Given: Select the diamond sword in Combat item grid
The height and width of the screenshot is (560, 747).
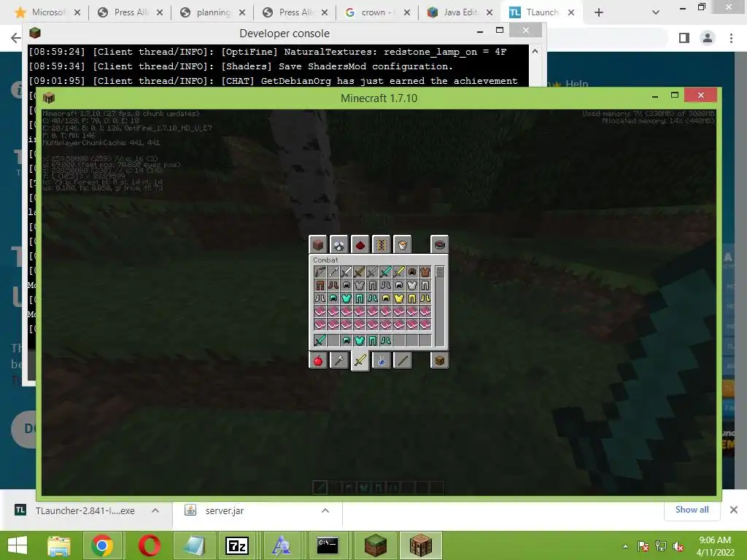Looking at the screenshot, I should tap(385, 272).
